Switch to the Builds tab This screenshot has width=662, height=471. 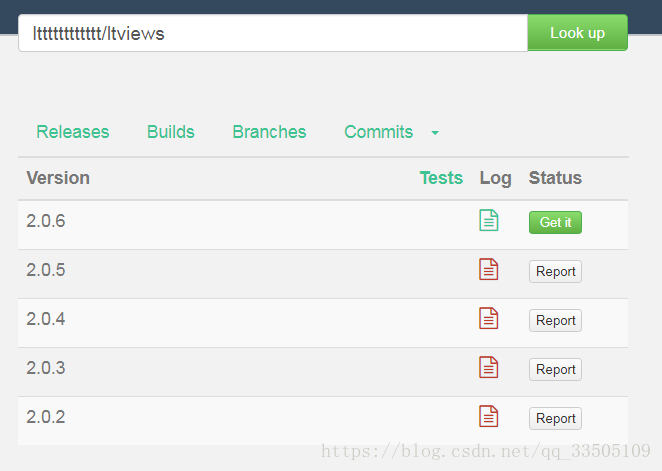(171, 132)
